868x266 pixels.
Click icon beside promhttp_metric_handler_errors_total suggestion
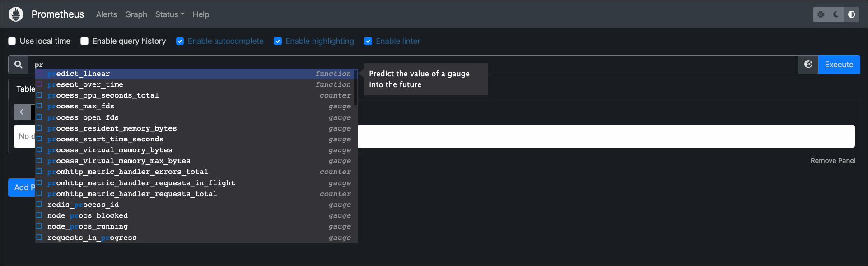39,172
